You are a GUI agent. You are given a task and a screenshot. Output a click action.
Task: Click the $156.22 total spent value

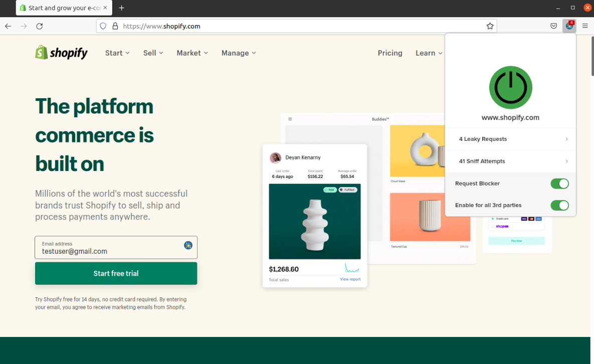[x=315, y=176]
